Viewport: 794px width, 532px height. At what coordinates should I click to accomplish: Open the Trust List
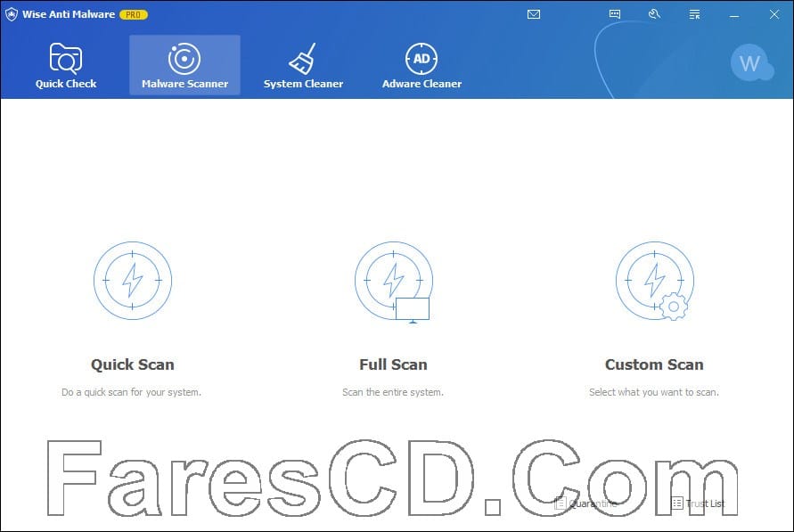point(699,503)
